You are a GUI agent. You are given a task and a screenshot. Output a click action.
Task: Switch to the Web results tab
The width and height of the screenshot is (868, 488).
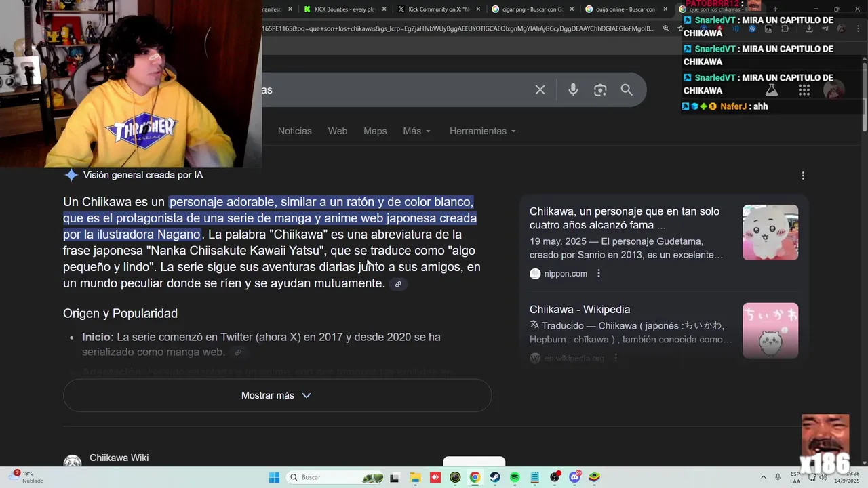click(338, 131)
